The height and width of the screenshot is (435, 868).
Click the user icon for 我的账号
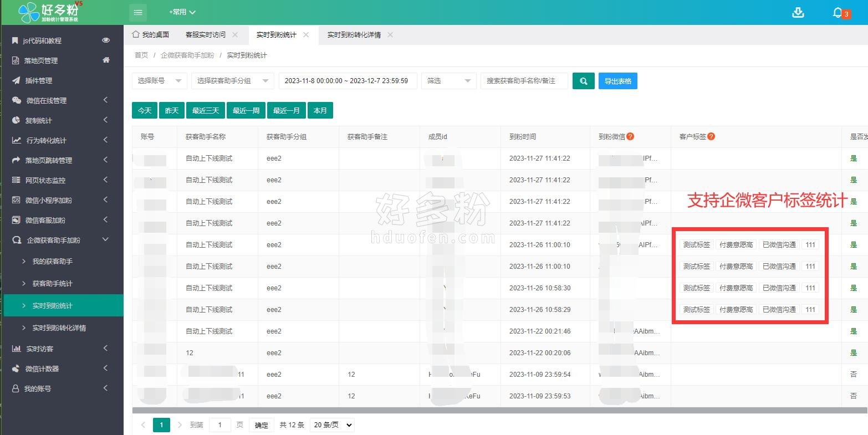(x=16, y=388)
